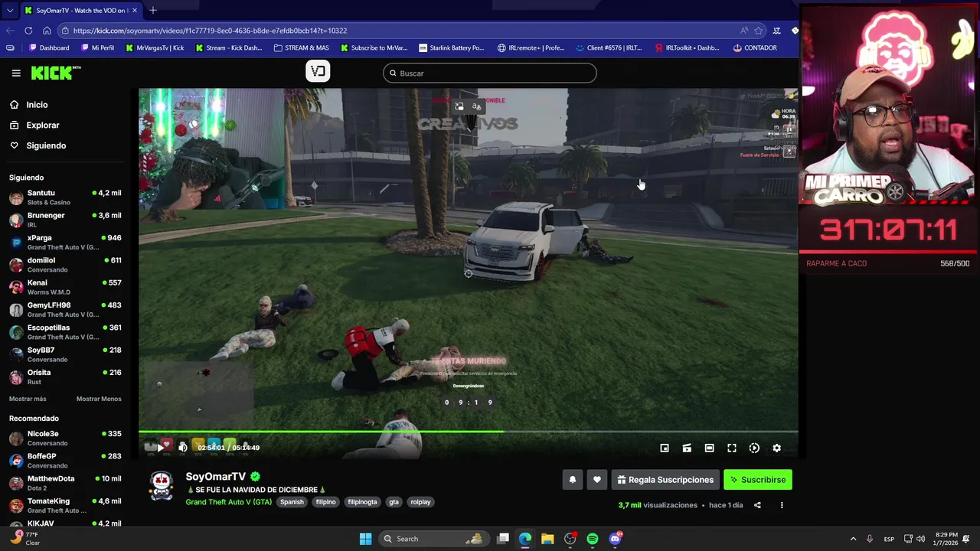Image resolution: width=980 pixels, height=551 pixels.
Task: Expand following list with Mostrar más
Action: [x=28, y=399]
